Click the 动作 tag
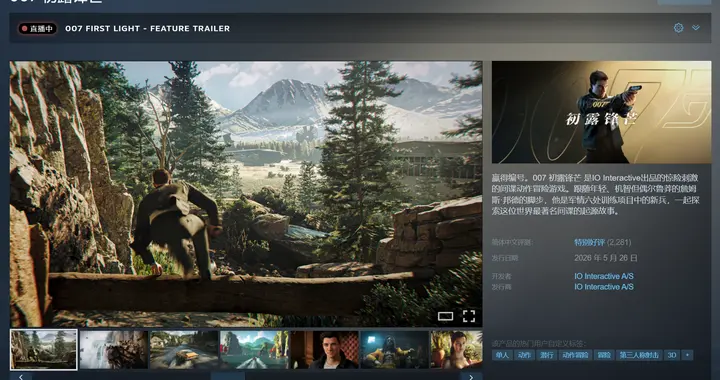Viewport: 720px width, 380px height. pos(524,355)
